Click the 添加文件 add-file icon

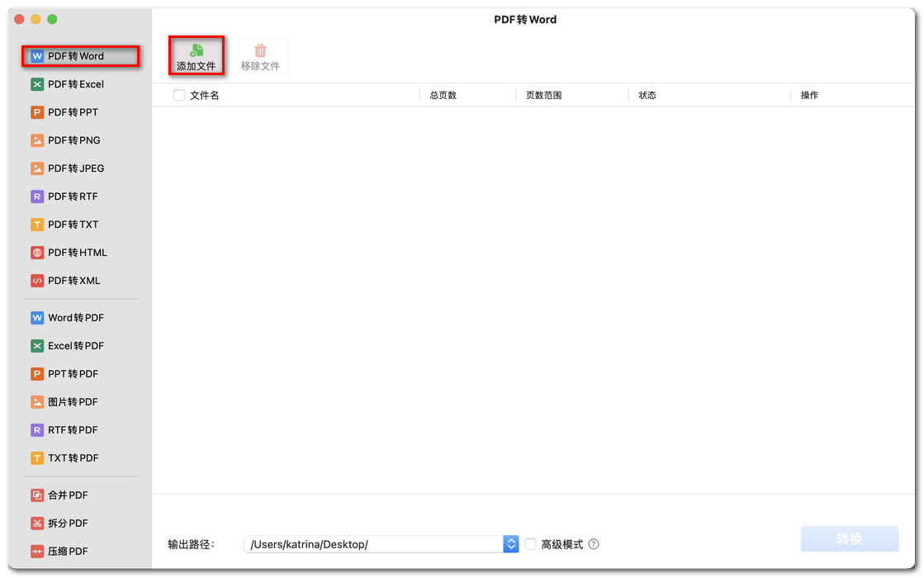click(x=196, y=49)
